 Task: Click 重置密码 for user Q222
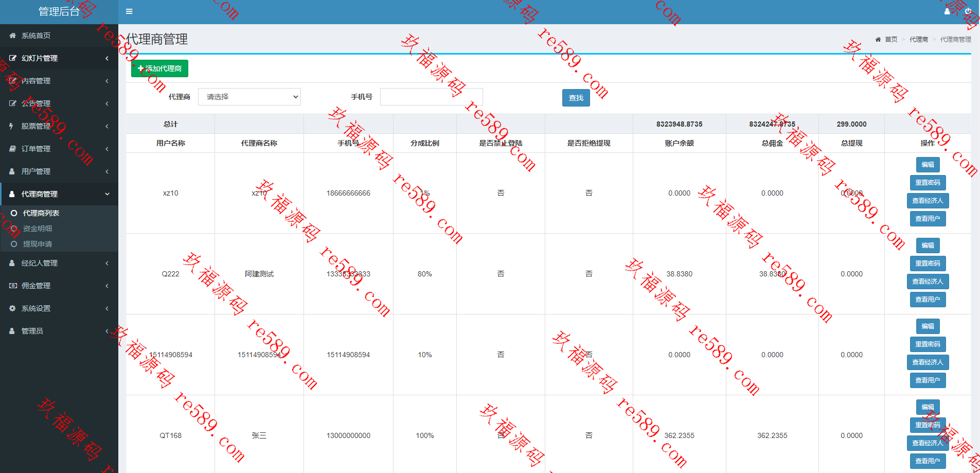pos(928,264)
